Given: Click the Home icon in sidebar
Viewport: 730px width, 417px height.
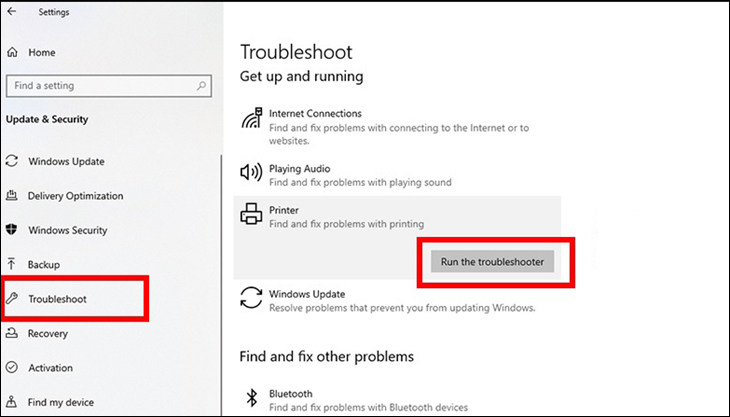Looking at the screenshot, I should tap(12, 52).
